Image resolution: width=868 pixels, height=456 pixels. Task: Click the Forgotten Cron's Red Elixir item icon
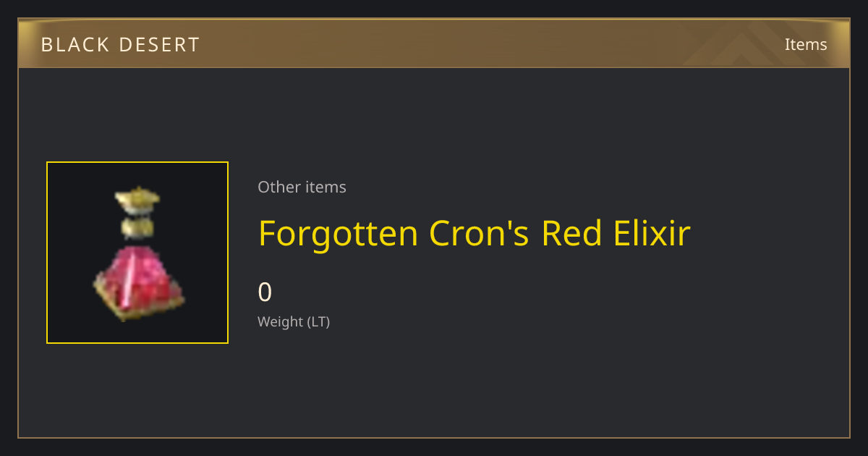tap(137, 253)
